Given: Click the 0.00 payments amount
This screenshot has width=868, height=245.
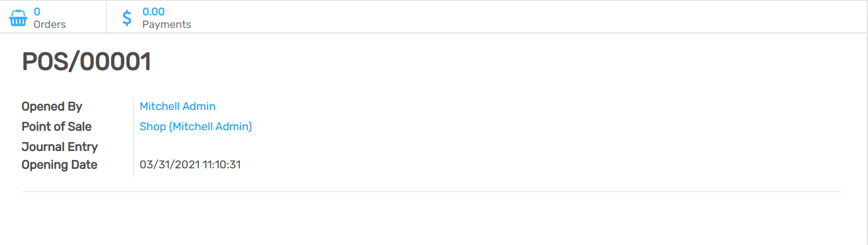Looking at the screenshot, I should (x=153, y=11).
